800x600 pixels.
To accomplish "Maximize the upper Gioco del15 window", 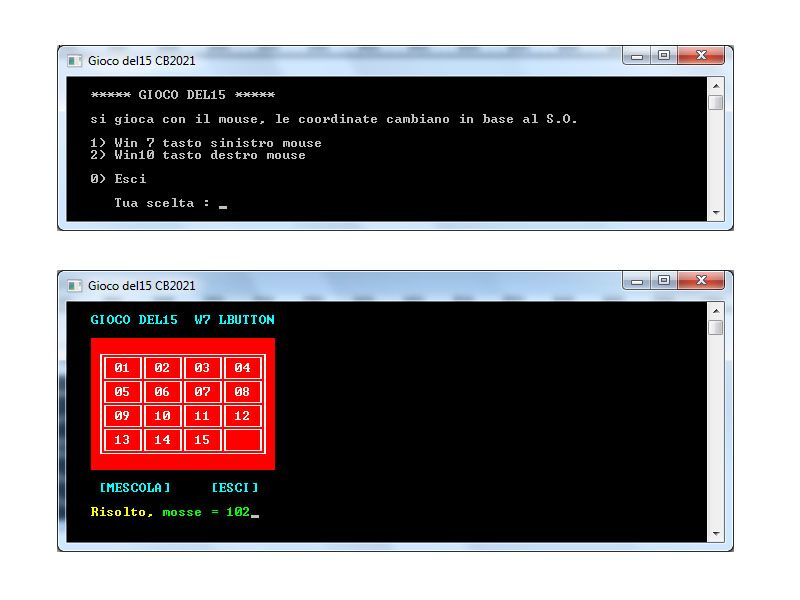I will 664,56.
